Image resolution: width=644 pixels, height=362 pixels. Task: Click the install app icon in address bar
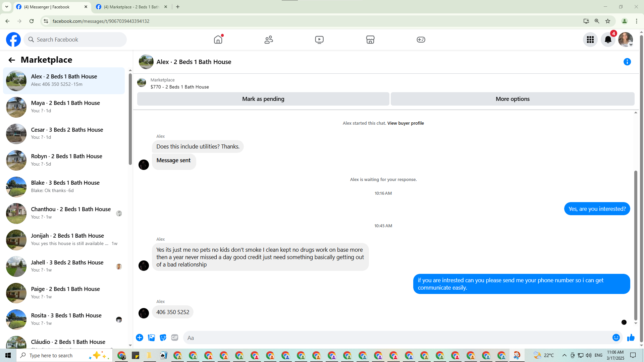[586, 21]
